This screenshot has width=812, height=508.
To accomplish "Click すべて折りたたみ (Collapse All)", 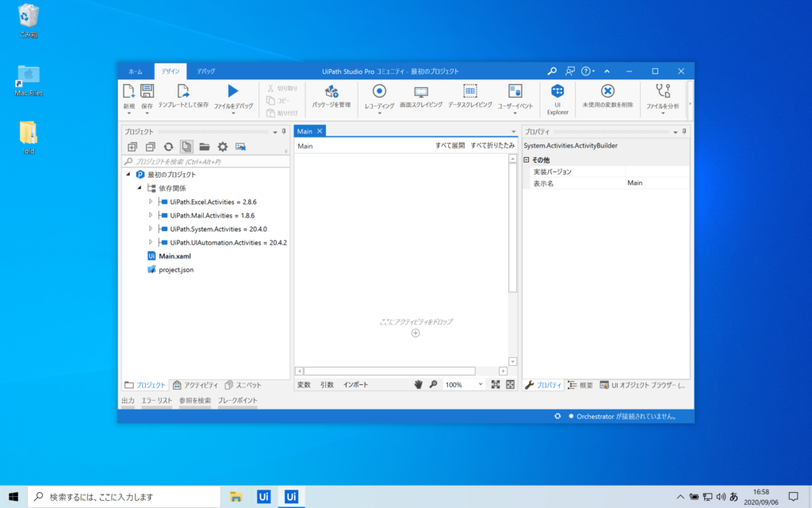I will (x=492, y=146).
